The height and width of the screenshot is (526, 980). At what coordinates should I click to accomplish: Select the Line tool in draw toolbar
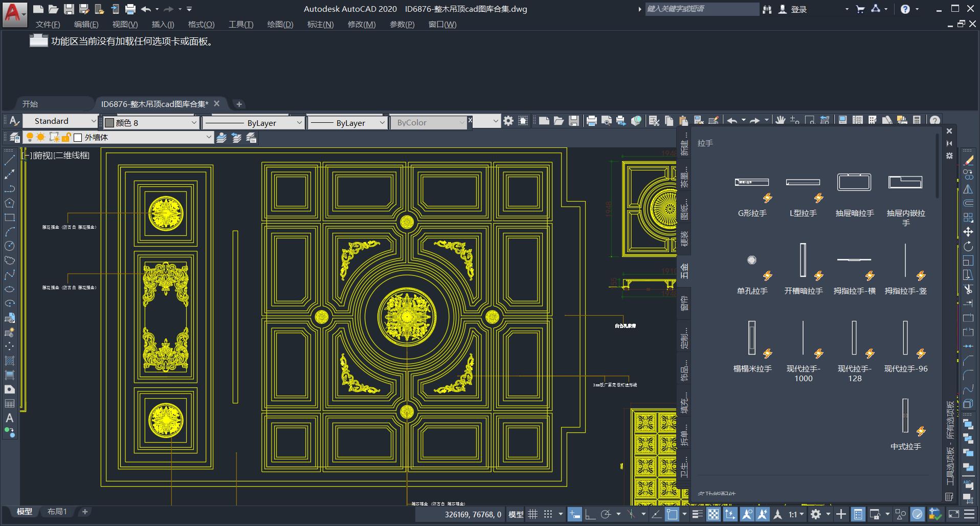click(x=9, y=160)
